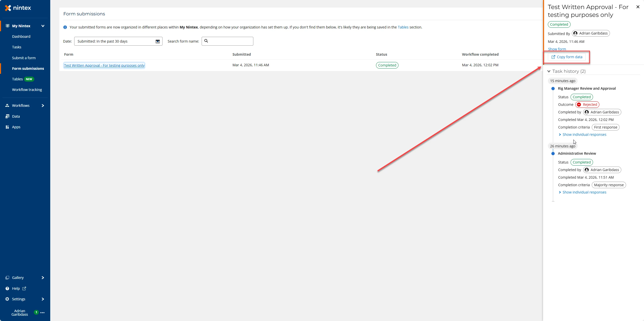Collapse the Task history section
The height and width of the screenshot is (321, 644).
(x=549, y=71)
